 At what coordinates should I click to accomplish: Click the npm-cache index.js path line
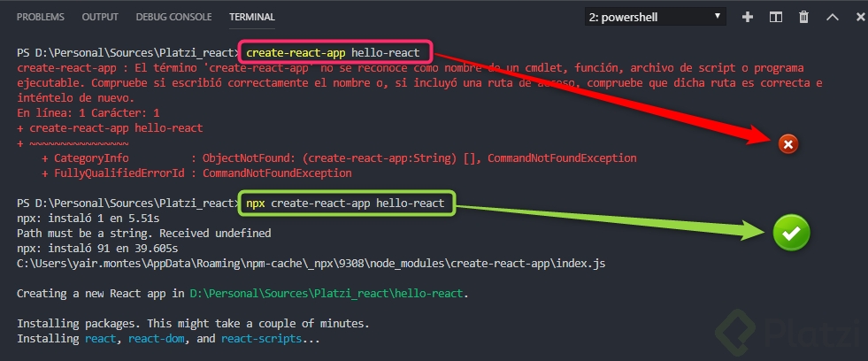(311, 264)
